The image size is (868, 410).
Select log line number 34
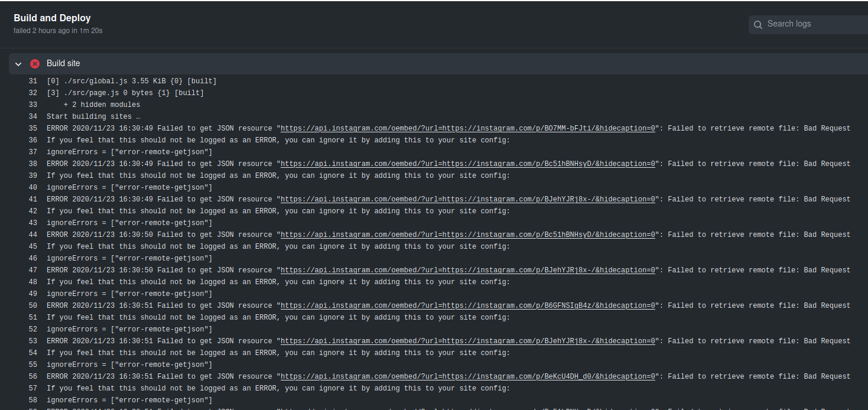pyautogui.click(x=32, y=116)
